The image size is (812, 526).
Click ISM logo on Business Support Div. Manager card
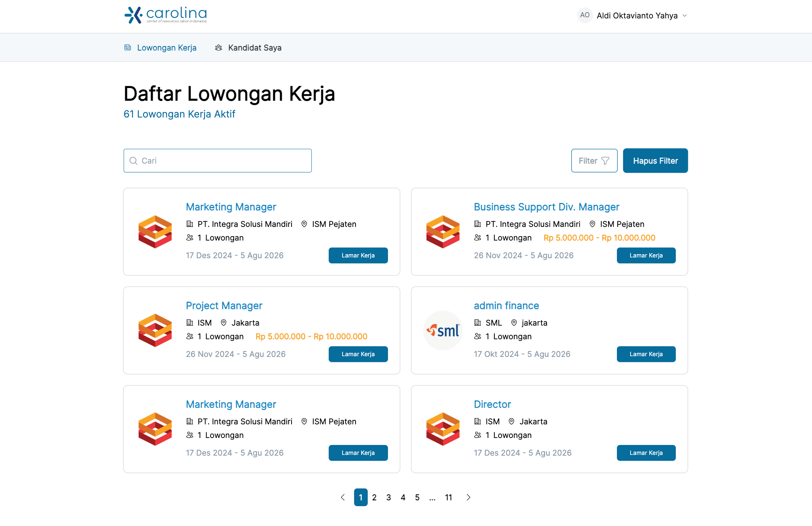(443, 232)
